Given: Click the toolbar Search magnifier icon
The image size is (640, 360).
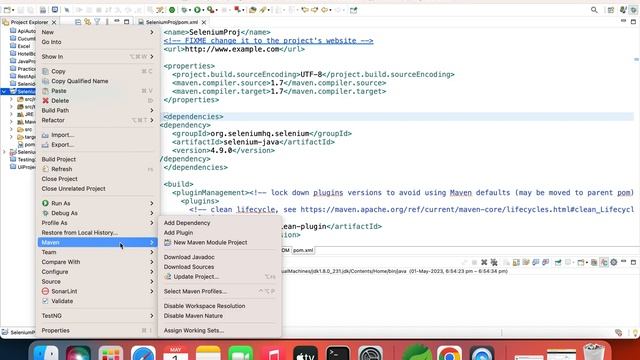Looking at the screenshot, I should [x=594, y=10].
